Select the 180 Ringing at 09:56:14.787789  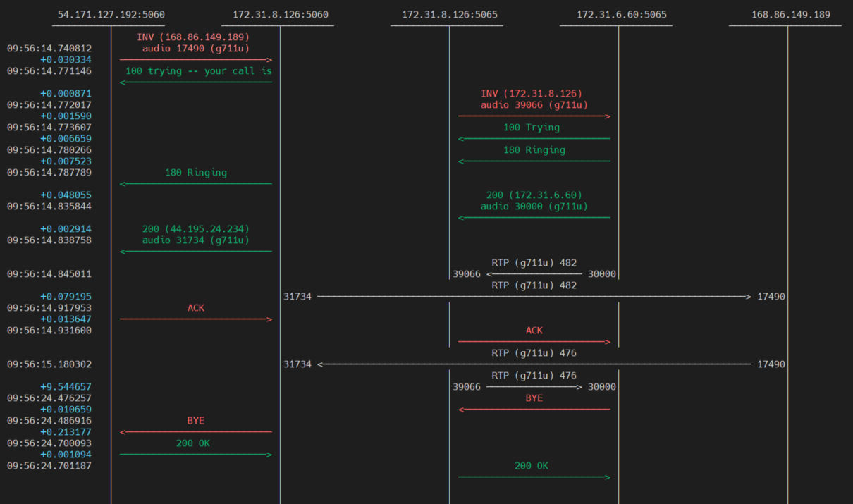[196, 172]
